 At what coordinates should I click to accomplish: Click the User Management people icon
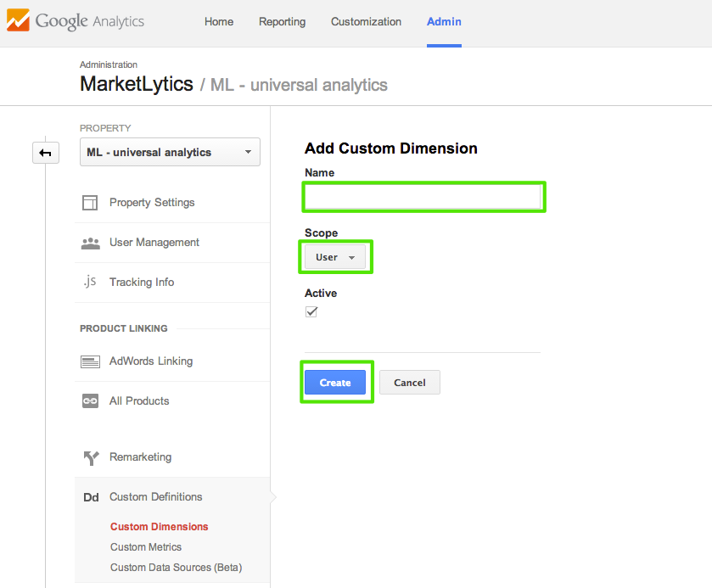pyautogui.click(x=90, y=243)
